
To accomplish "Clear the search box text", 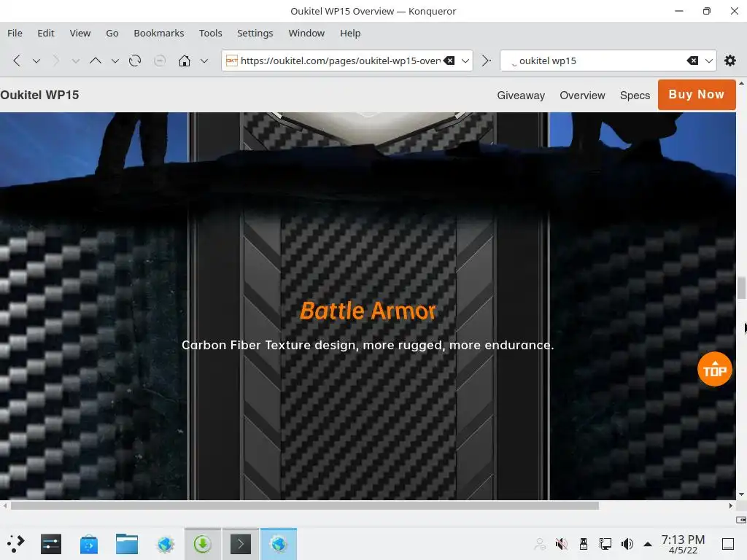I will (x=693, y=61).
